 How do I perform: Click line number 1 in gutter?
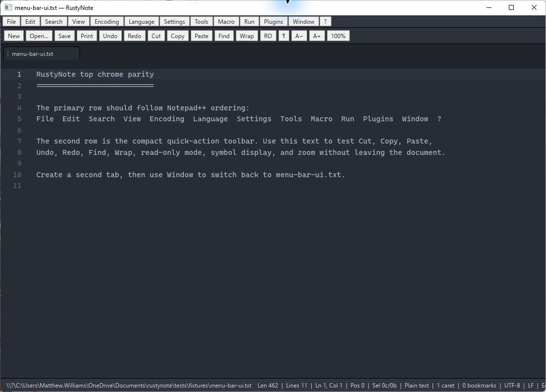[19, 74]
